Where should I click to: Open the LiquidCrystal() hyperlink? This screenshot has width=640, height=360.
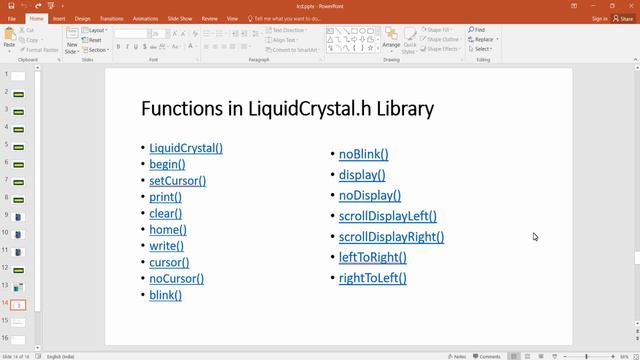point(186,148)
